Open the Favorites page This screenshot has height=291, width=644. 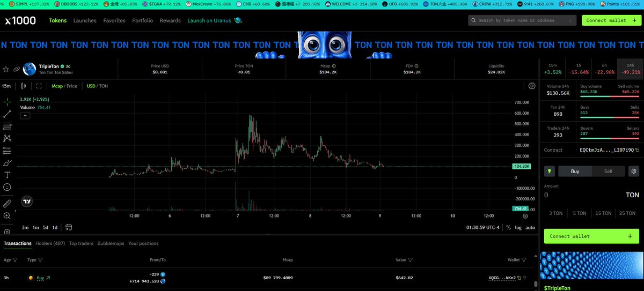pos(114,20)
